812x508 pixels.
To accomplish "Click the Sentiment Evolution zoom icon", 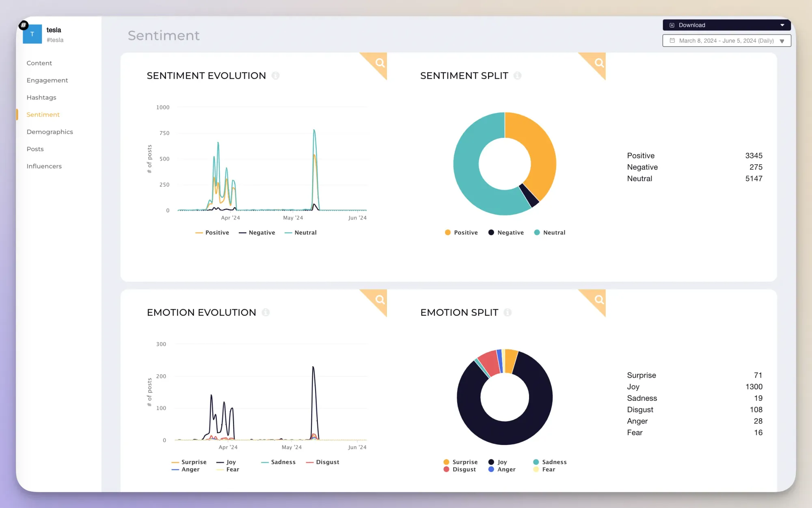I will 379,63.
